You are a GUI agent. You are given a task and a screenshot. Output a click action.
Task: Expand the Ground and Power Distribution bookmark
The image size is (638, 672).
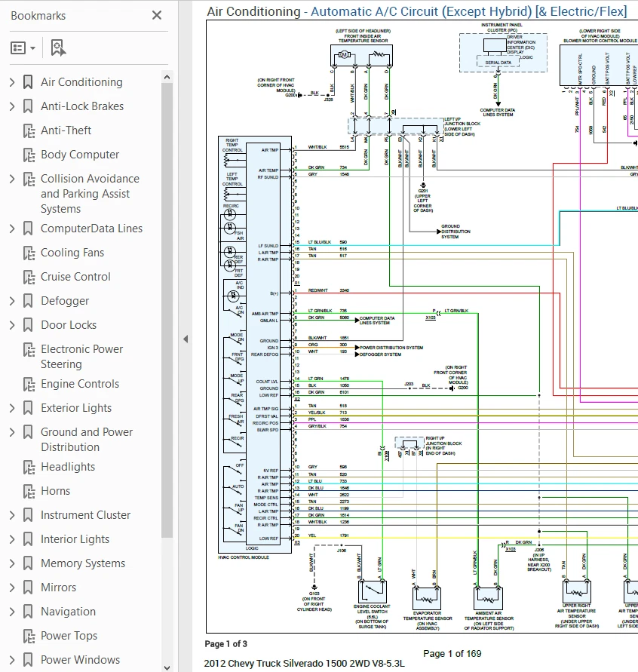pos(11,431)
